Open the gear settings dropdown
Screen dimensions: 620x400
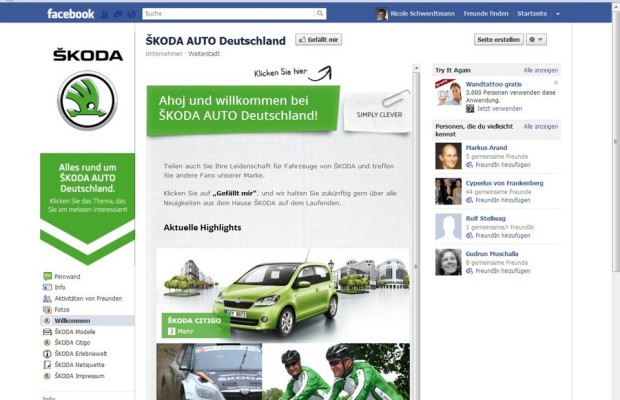pyautogui.click(x=536, y=40)
